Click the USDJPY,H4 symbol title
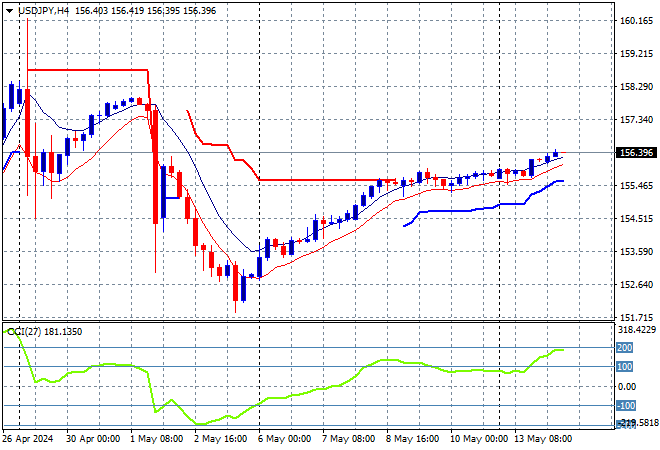This screenshot has height=450, width=660. click(44, 11)
